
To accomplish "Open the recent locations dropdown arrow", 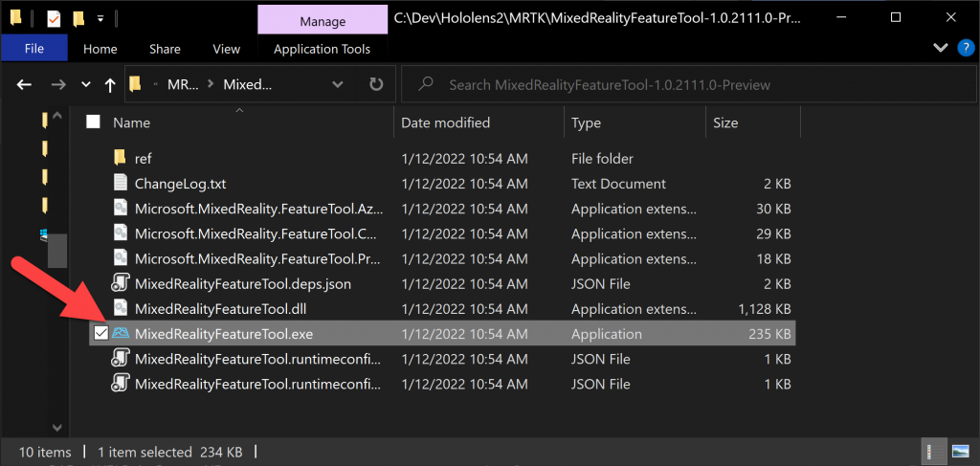I will point(86,85).
